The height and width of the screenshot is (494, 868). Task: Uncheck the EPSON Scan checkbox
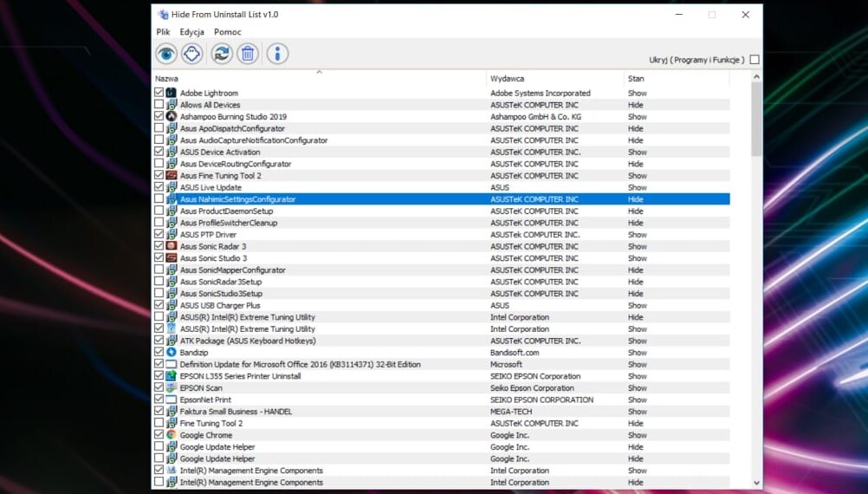point(159,387)
